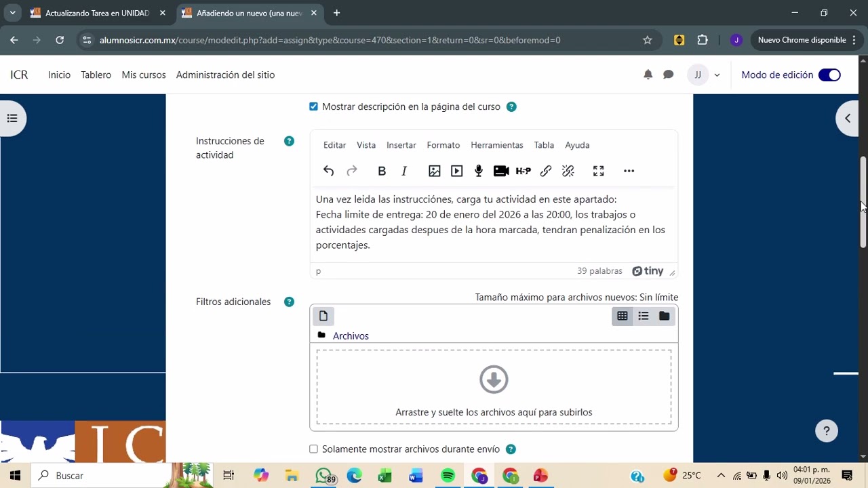This screenshot has height=488, width=868.
Task: Turn off the Modo de edición switch
Action: pyautogui.click(x=829, y=75)
